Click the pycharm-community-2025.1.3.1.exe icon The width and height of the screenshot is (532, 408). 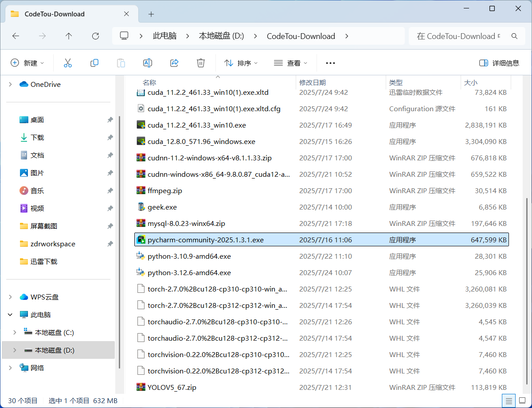click(x=141, y=240)
